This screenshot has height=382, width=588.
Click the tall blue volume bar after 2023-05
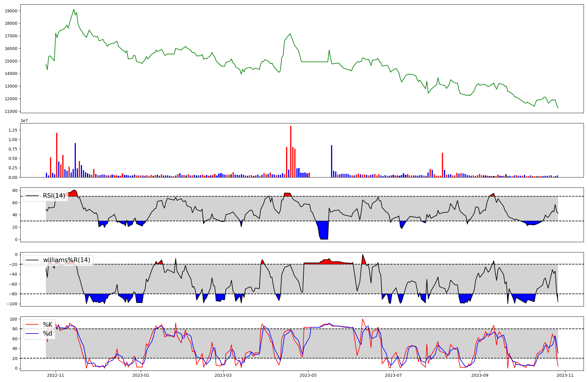tap(332, 161)
